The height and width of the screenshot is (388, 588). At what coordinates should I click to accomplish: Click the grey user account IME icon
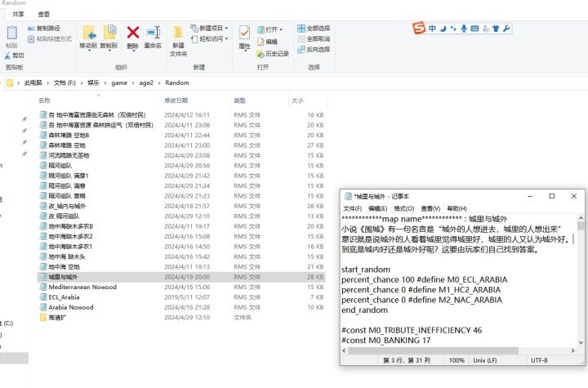point(486,29)
